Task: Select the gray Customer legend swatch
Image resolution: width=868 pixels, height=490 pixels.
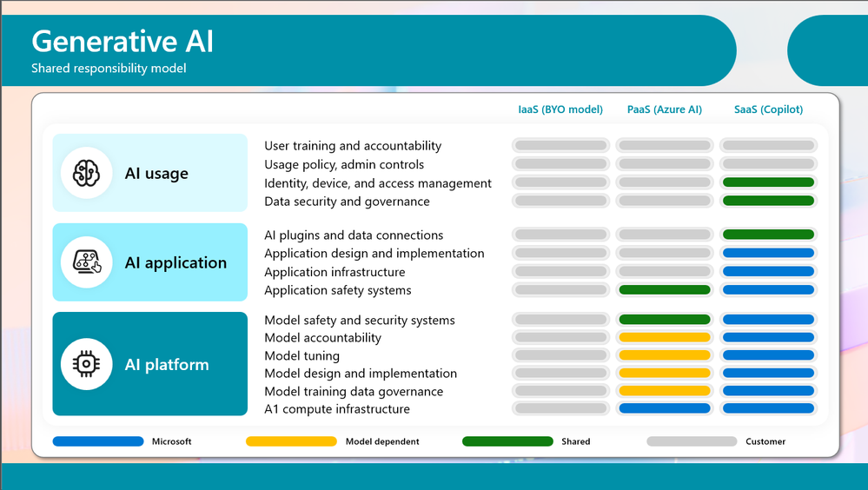Action: (692, 441)
